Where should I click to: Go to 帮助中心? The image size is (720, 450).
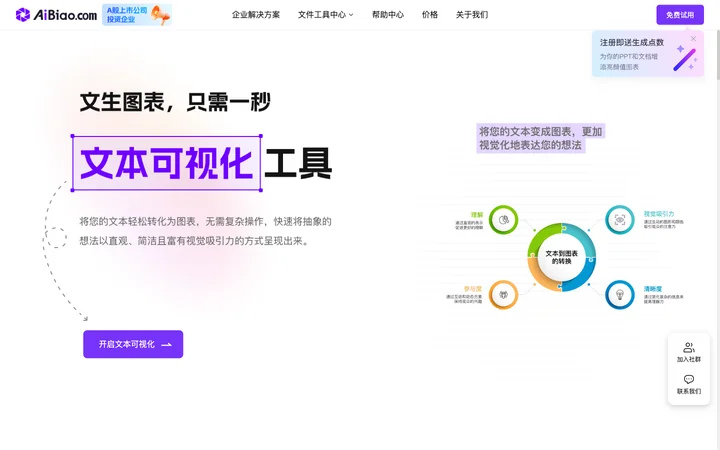(388, 15)
